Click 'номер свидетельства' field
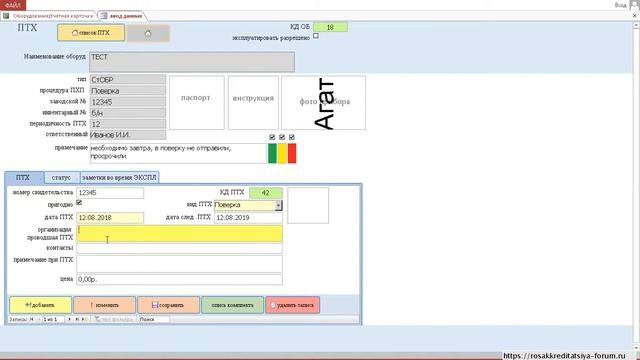Image resolution: width=640 pixels, height=360 pixels. click(110, 193)
